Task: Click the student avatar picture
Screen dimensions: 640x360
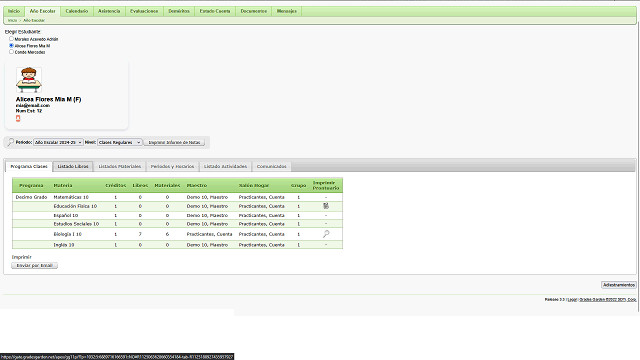Action: 29,80
